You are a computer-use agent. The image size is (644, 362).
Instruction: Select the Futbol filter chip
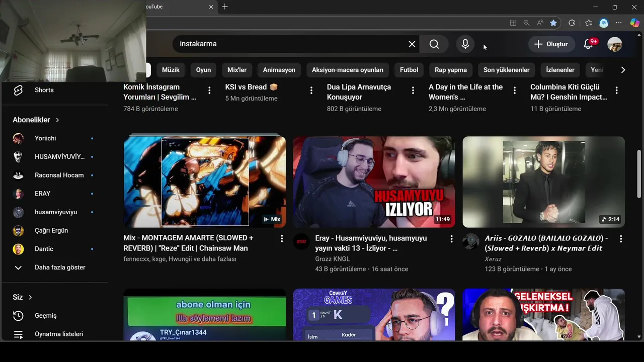coord(409,70)
